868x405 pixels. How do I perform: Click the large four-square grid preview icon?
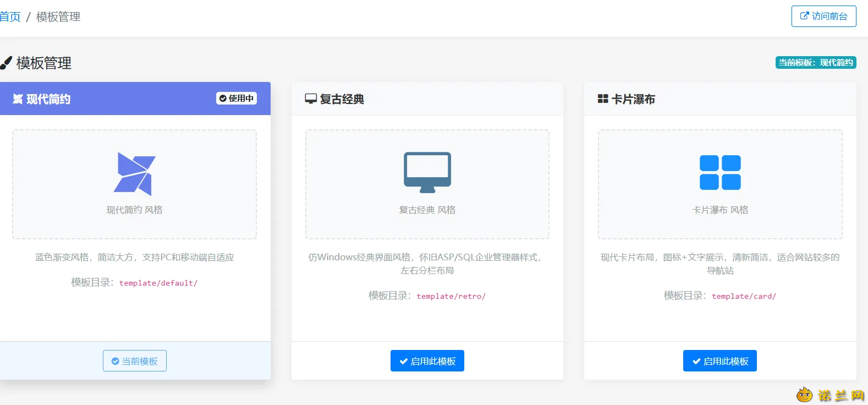point(720,172)
